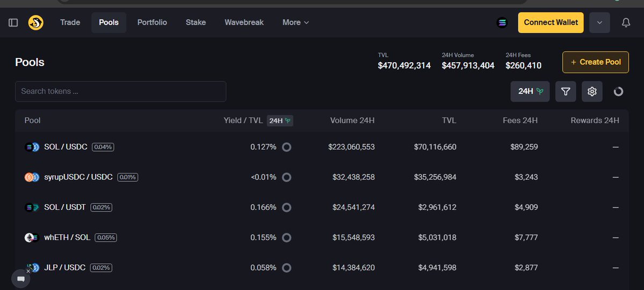Click the 0.05% fee tier badge
Screen dimensions: 644x290
click(106, 237)
